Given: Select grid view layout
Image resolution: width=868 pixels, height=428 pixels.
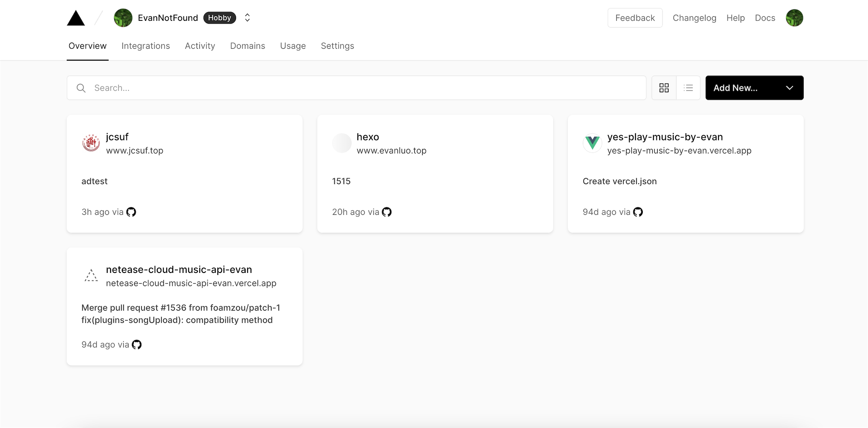Looking at the screenshot, I should coord(664,88).
